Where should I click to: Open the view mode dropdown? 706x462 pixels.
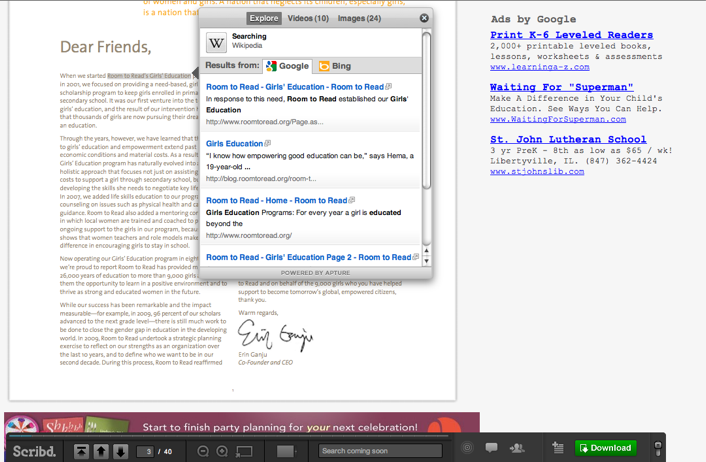click(x=286, y=451)
